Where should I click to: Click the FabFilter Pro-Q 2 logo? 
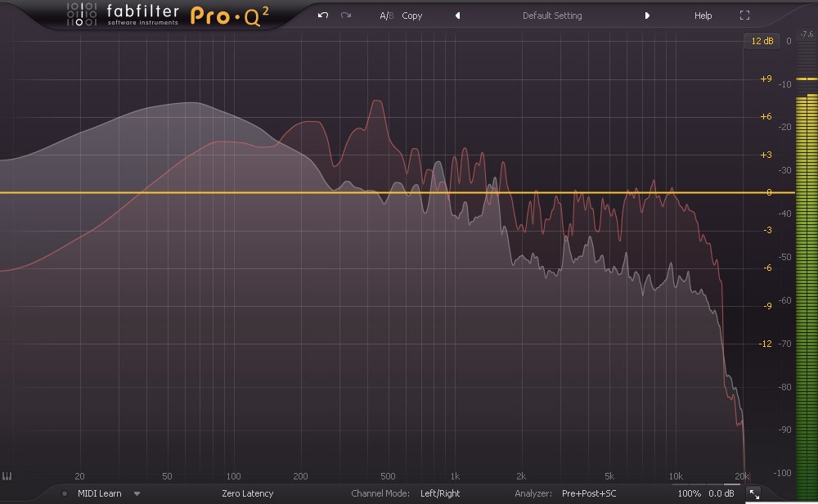[x=168, y=15]
